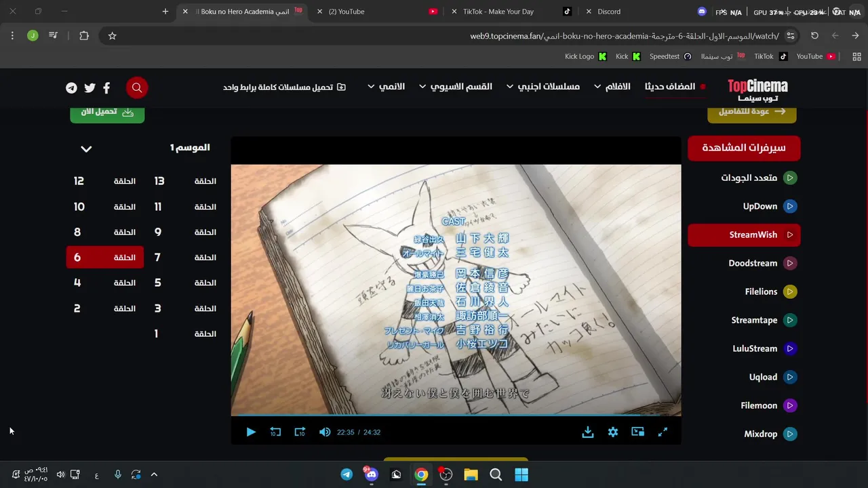Viewport: 868px width, 488px height.
Task: Open taskbar search magnifier
Action: [496, 474]
